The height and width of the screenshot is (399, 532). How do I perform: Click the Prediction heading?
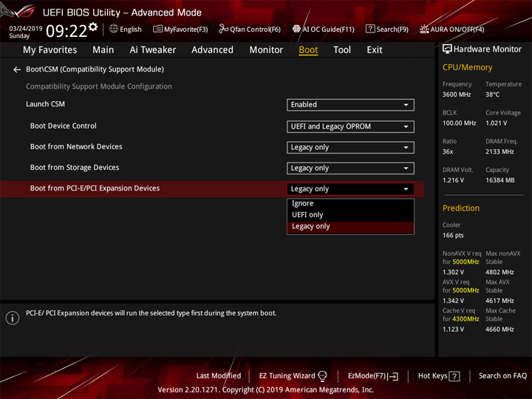[x=461, y=208]
